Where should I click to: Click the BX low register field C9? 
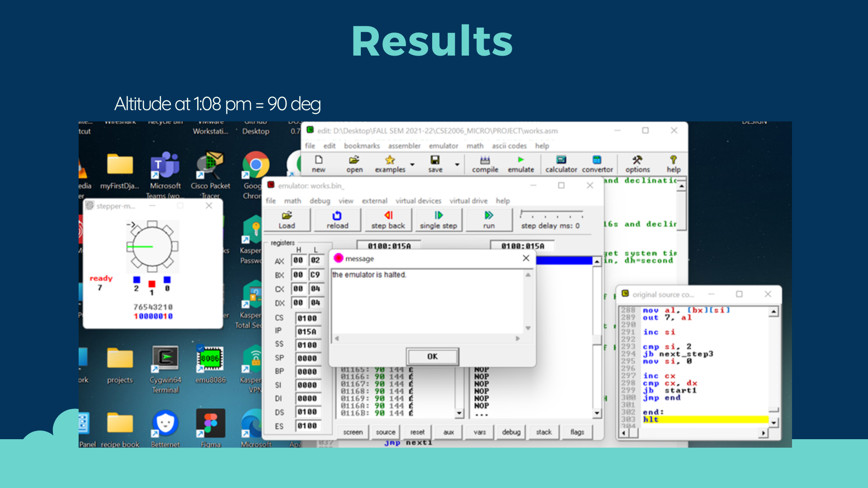316,275
